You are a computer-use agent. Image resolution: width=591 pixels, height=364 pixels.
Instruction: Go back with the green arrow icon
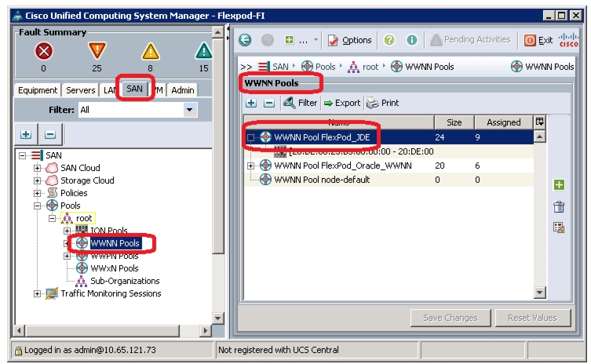(x=245, y=39)
